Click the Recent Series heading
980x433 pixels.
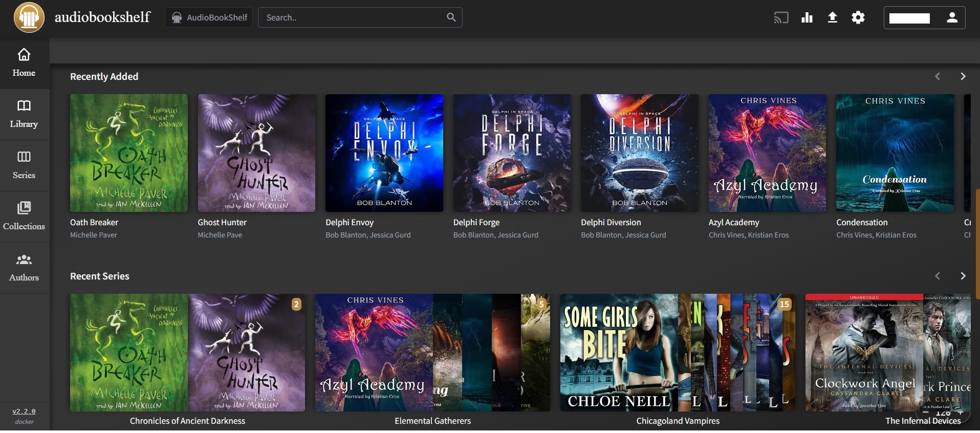(x=100, y=276)
